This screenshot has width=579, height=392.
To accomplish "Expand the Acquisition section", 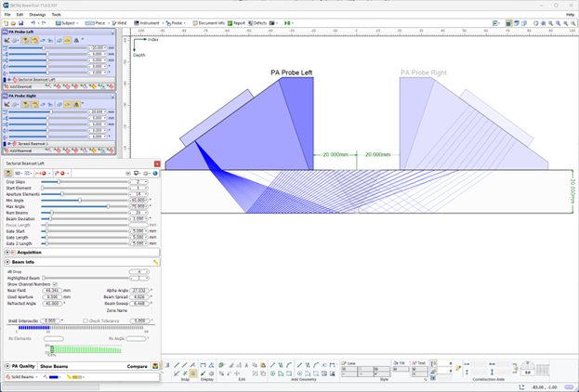I will 8,252.
